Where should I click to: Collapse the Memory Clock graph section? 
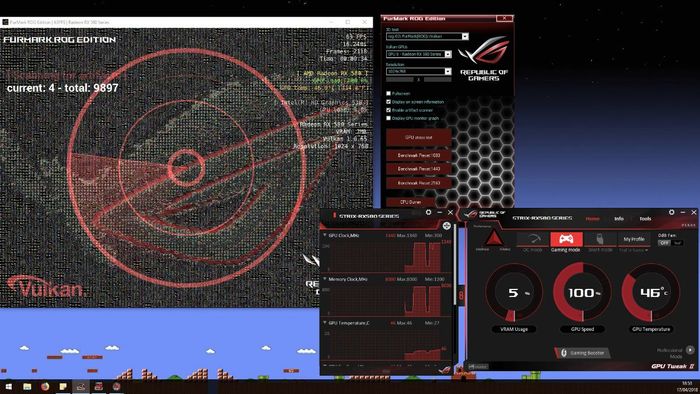tap(325, 279)
